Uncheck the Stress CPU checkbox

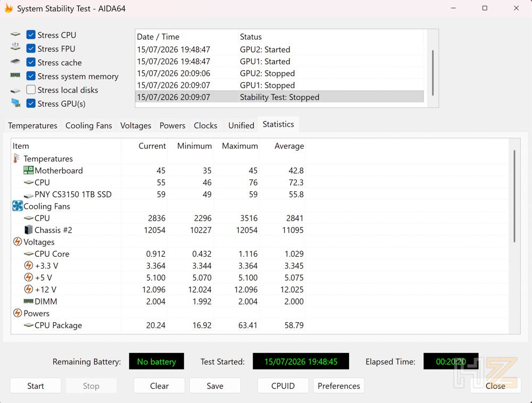tap(31, 35)
